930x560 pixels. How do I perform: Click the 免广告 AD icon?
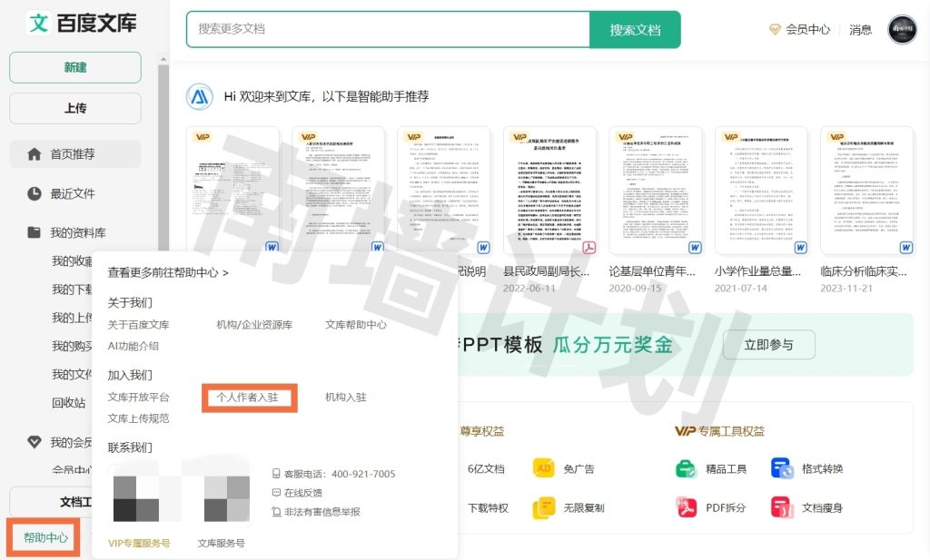[544, 468]
